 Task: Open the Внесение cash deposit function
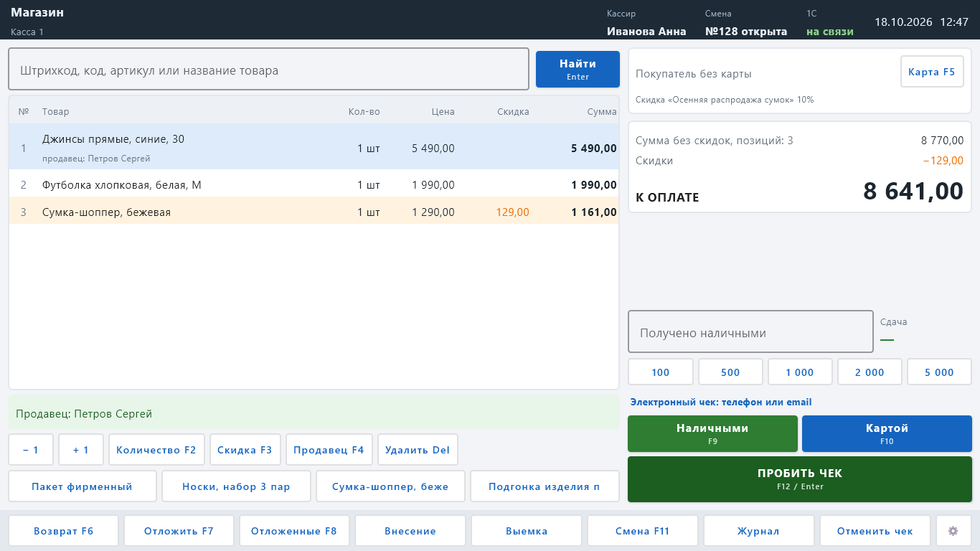pos(410,531)
